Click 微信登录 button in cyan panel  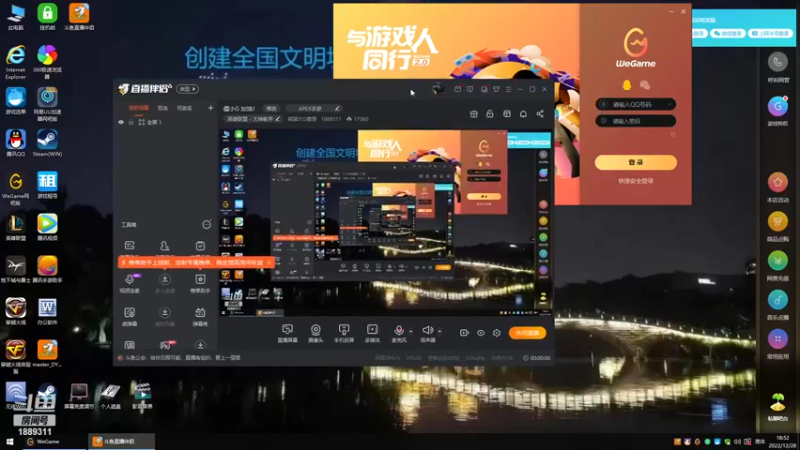coord(728,33)
